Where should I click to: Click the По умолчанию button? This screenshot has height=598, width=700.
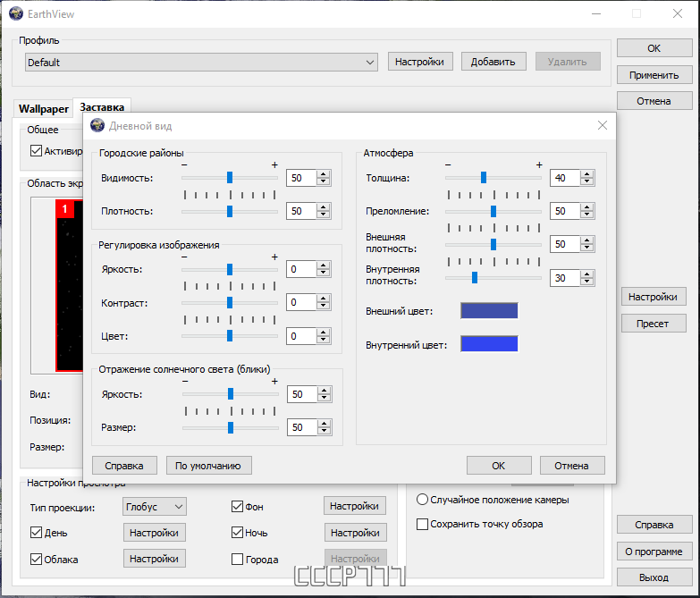(208, 466)
